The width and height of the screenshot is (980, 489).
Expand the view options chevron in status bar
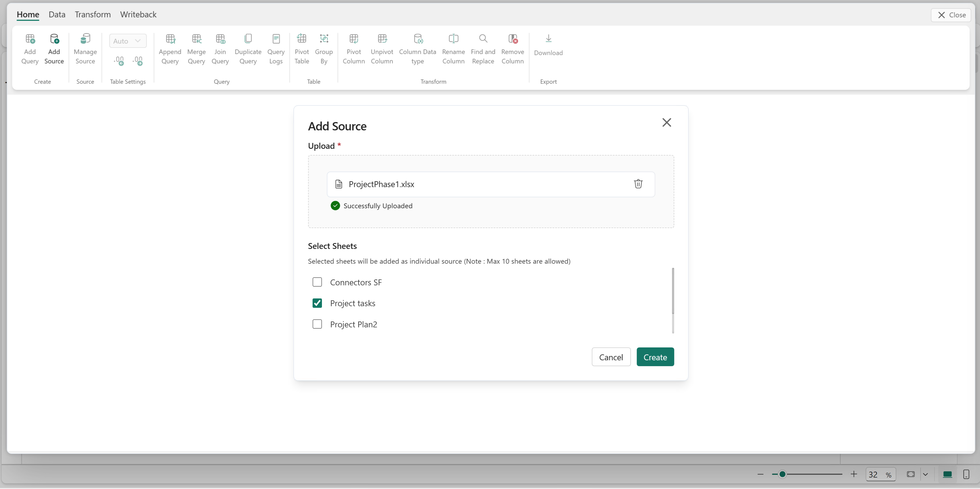coord(925,474)
